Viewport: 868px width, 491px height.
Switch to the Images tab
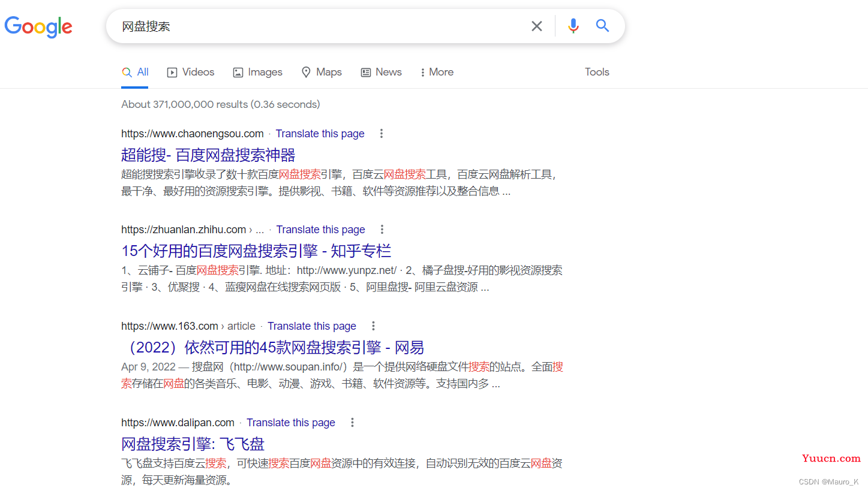tap(257, 73)
